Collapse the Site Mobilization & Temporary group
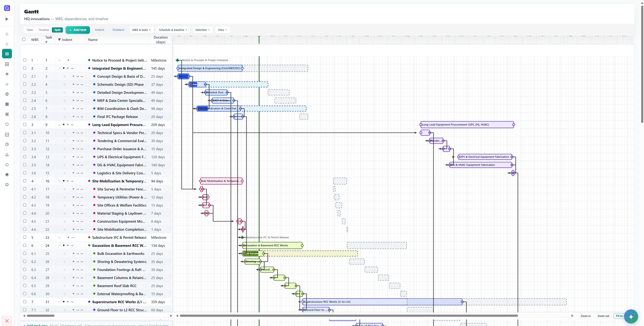The height and width of the screenshot is (326, 644). 64,181
